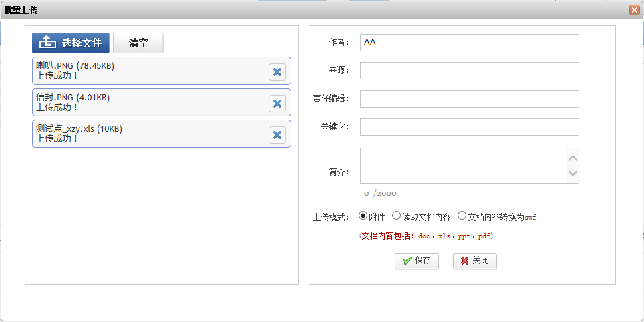The width and height of the screenshot is (644, 322).
Task: Select the 附件 upload mode
Action: click(x=363, y=216)
